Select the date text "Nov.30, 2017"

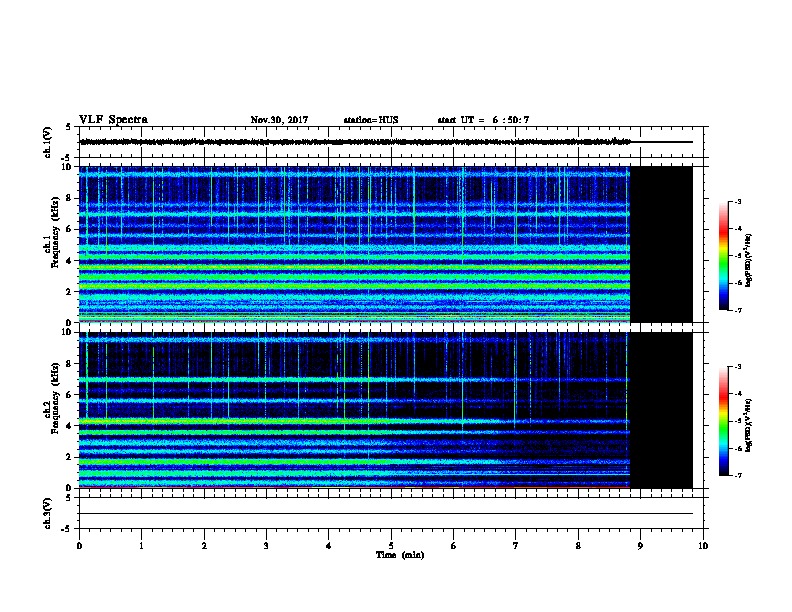coord(279,120)
